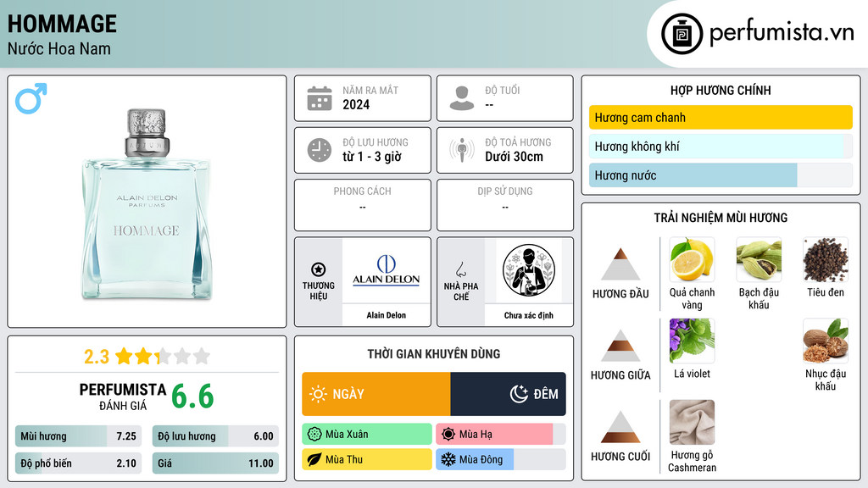The height and width of the screenshot is (488, 868).
Task: Click the Mùa Xuân green season bar
Action: (x=367, y=435)
